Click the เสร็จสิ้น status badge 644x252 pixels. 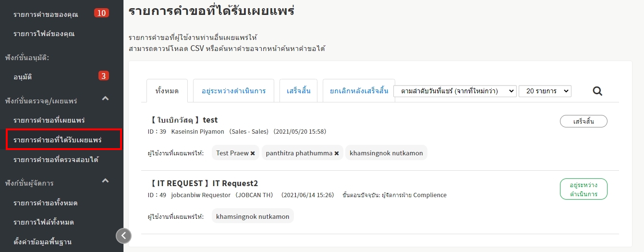pos(583,122)
